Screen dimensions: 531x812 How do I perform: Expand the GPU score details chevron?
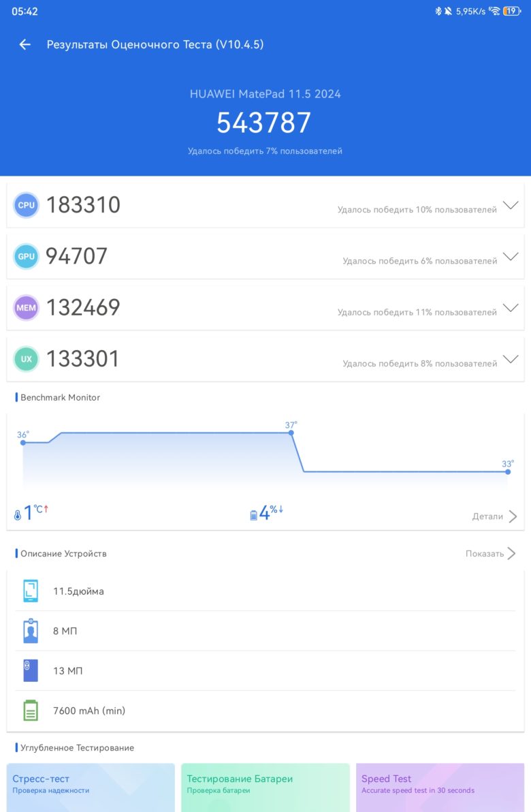click(511, 256)
